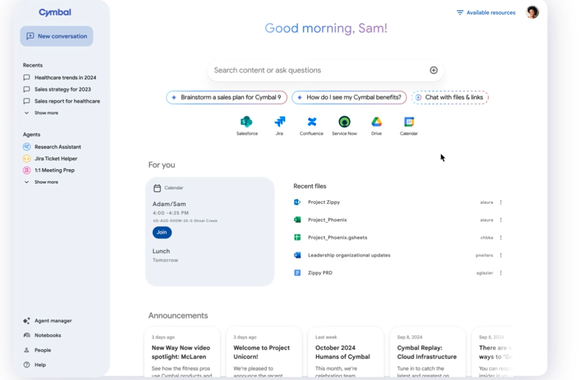The image size is (588, 380).
Task: Open the Research Assistant agent
Action: click(x=56, y=147)
